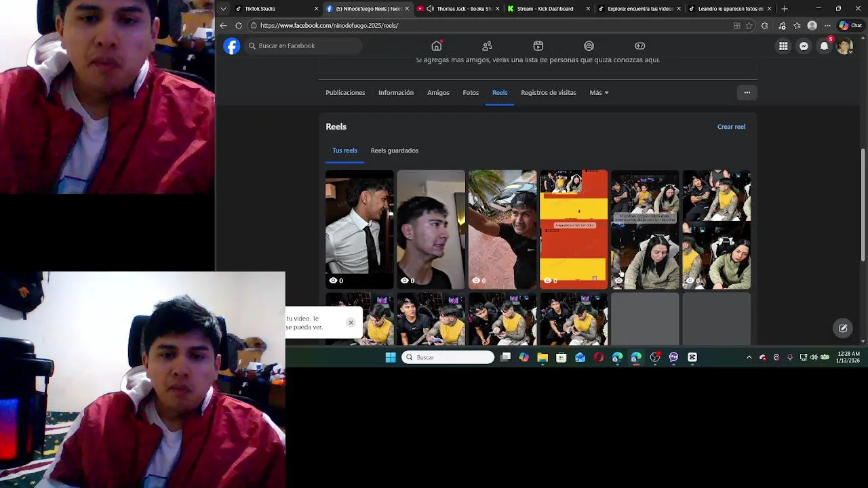Open browser extensions puzzle icon
The height and width of the screenshot is (488, 868).
click(765, 26)
